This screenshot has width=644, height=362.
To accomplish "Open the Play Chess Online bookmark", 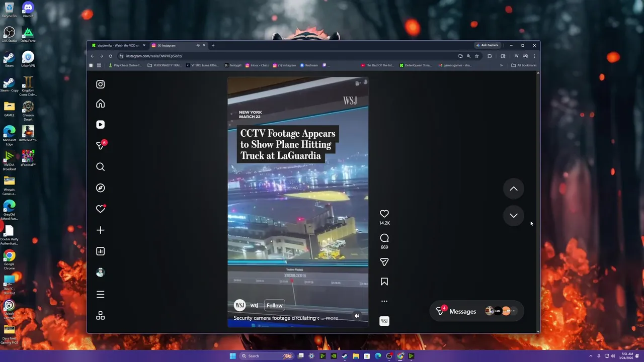I will (125, 65).
